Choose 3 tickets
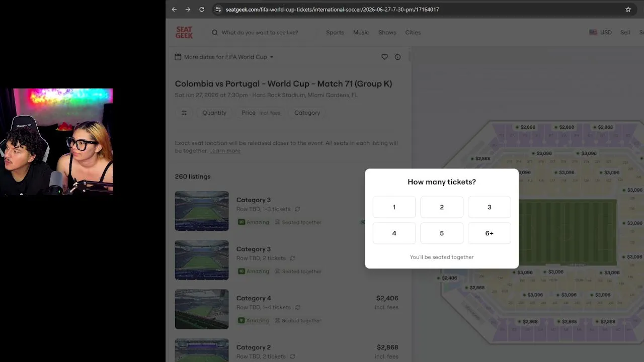This screenshot has width=644, height=362. [489, 207]
